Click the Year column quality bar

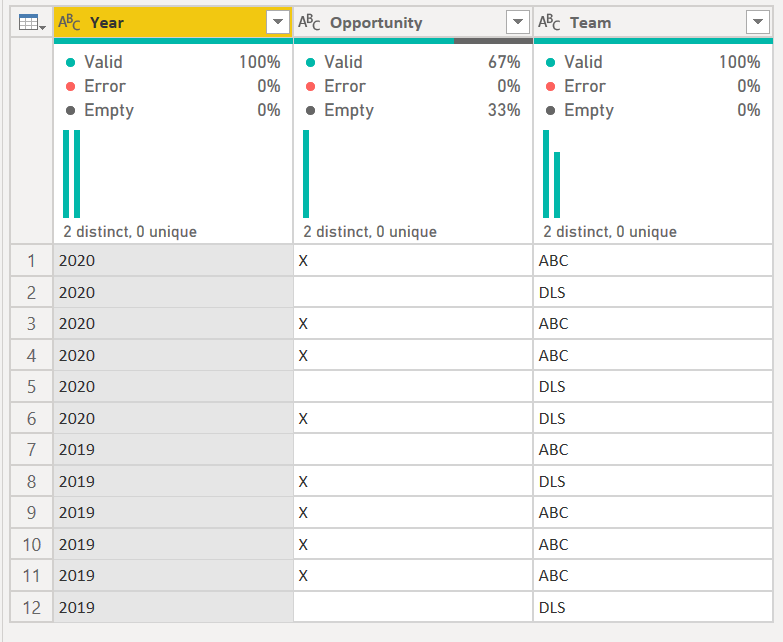coord(173,41)
